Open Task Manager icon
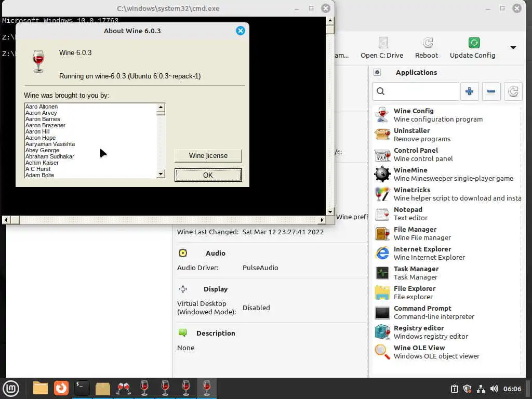The height and width of the screenshot is (399, 532). (382, 273)
